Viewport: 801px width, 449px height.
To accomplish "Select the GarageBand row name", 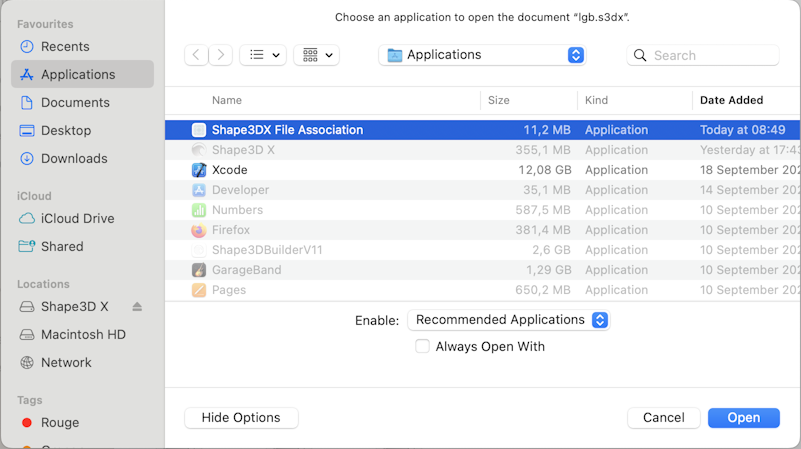I will tap(247, 270).
